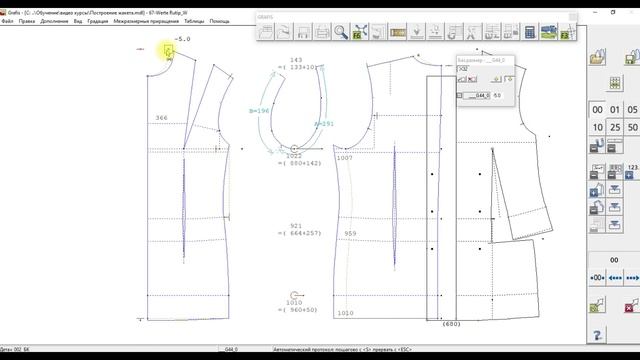Select the measuring tape ruler icon

coord(398,31)
